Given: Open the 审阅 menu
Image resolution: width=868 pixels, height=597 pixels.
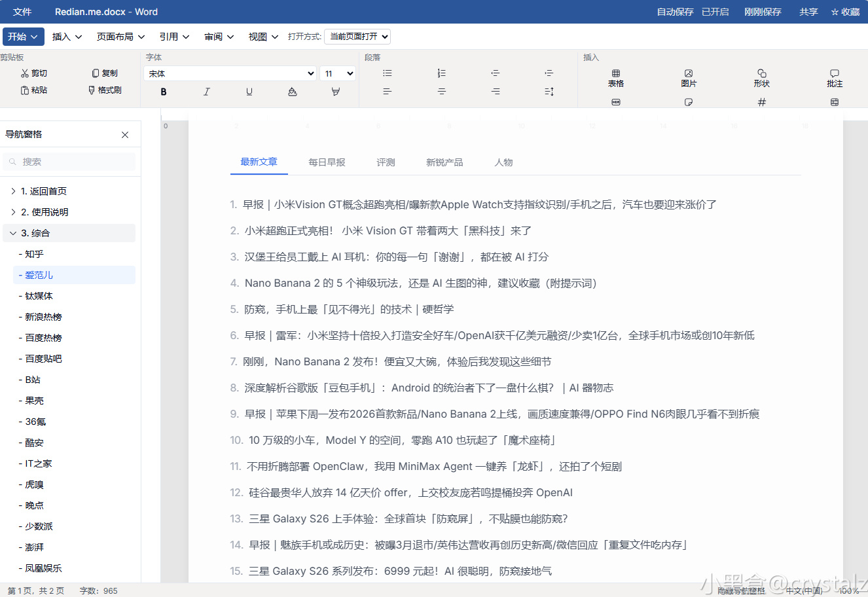Looking at the screenshot, I should (219, 37).
